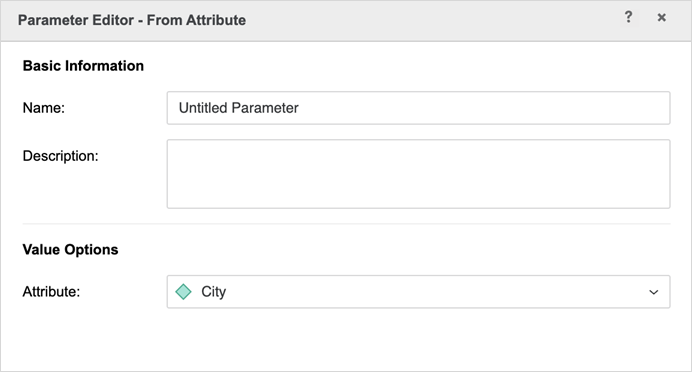Screen dimensions: 692x372
Task: Click blank area below the Attribute row
Action: (x=346, y=340)
